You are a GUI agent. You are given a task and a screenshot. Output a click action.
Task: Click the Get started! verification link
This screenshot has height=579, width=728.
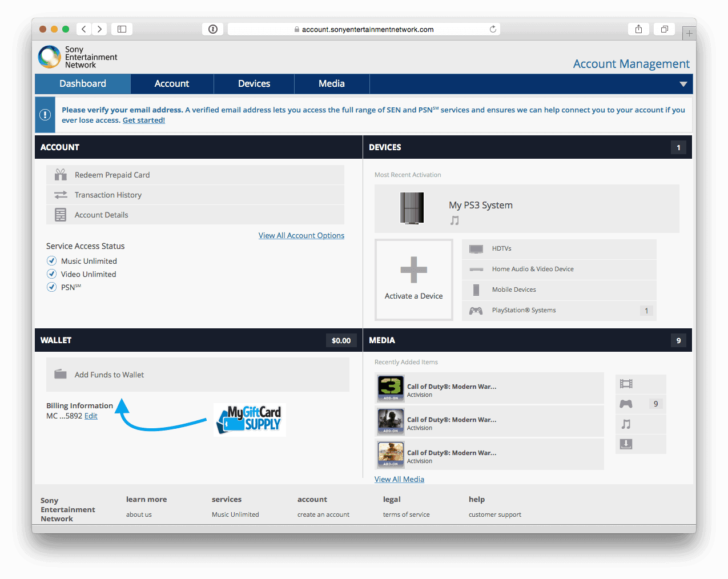tap(144, 120)
